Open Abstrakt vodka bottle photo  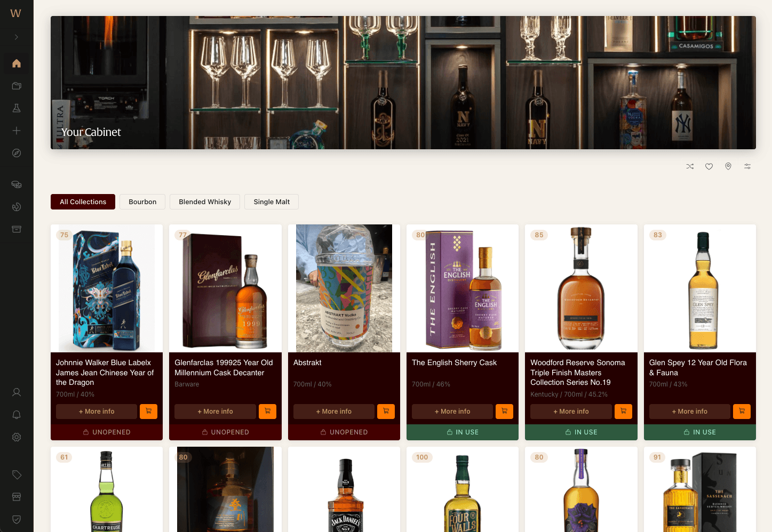344,288
